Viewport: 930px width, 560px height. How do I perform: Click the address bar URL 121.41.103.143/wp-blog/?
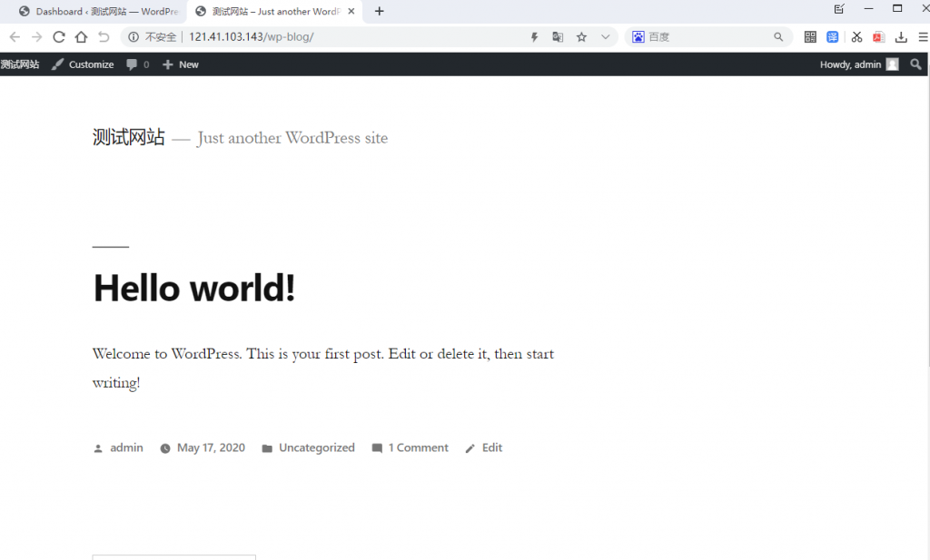(x=252, y=36)
